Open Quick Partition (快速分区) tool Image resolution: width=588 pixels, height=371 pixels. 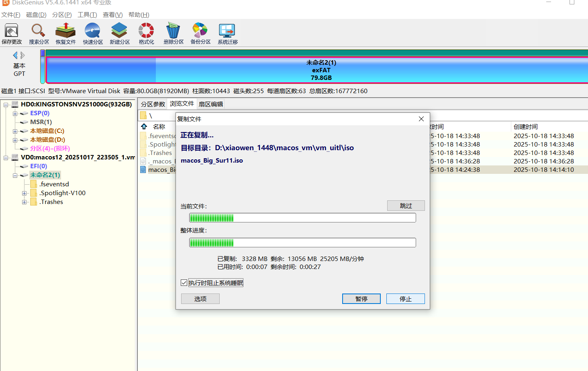[93, 34]
